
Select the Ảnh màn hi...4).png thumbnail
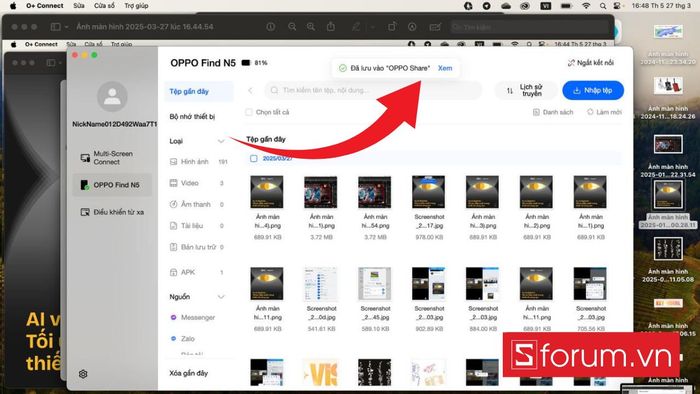267,192
